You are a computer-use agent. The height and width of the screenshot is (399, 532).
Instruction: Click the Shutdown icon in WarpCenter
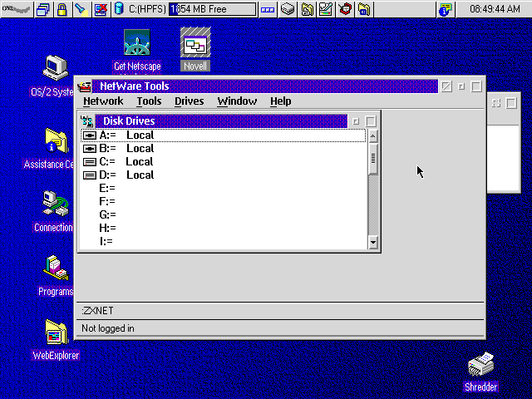[x=101, y=9]
